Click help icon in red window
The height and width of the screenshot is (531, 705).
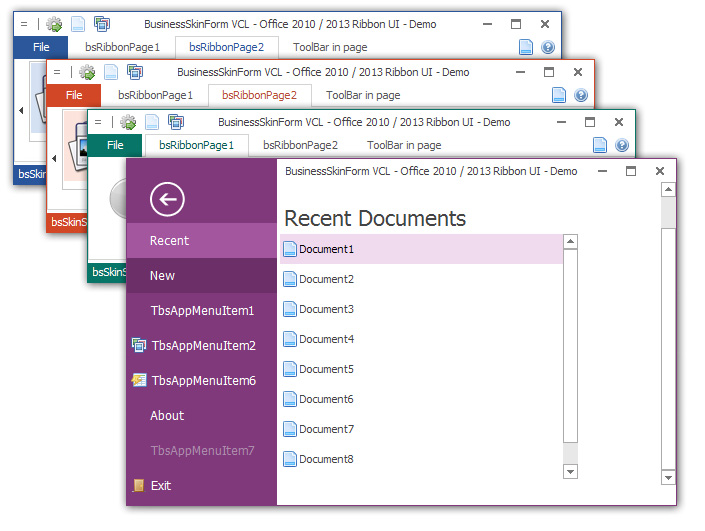[581, 95]
